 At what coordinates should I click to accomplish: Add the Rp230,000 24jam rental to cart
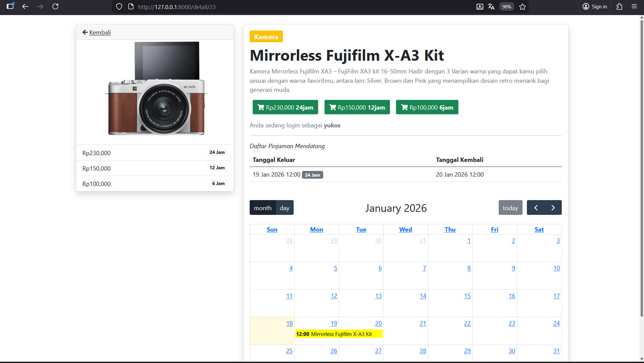tap(285, 107)
